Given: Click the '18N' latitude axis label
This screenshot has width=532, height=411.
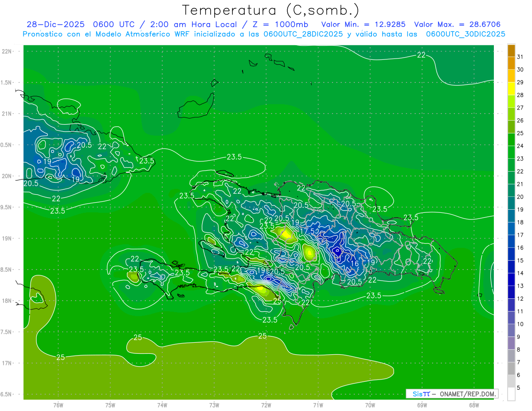Looking at the screenshot, I should (7, 301).
